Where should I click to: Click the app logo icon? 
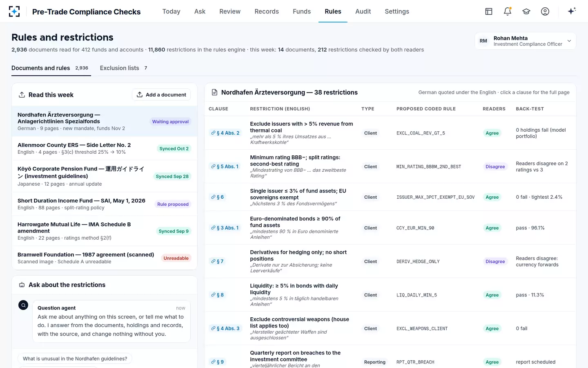click(14, 11)
